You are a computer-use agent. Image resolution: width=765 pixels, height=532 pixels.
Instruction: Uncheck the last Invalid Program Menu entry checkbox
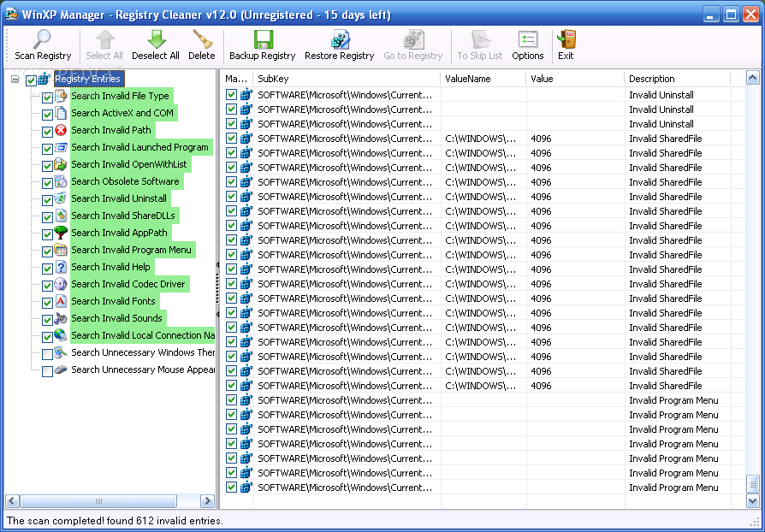point(231,487)
